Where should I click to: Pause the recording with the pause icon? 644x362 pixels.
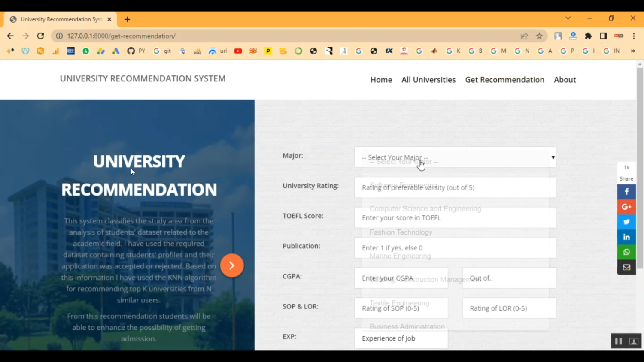click(618, 341)
